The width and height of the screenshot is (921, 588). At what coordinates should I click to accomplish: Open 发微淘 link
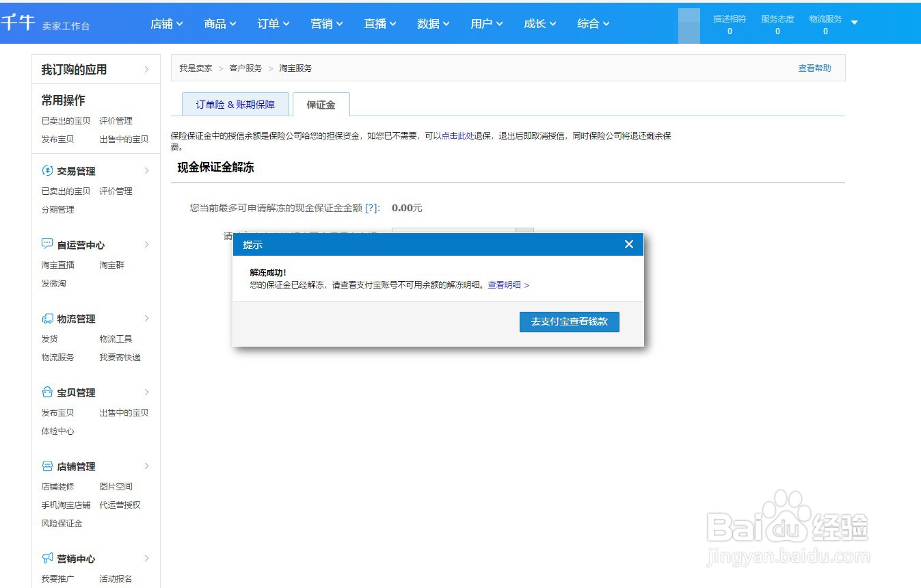pos(53,284)
